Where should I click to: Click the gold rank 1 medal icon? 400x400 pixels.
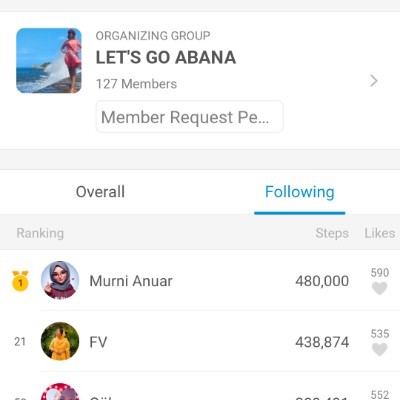pos(20,281)
